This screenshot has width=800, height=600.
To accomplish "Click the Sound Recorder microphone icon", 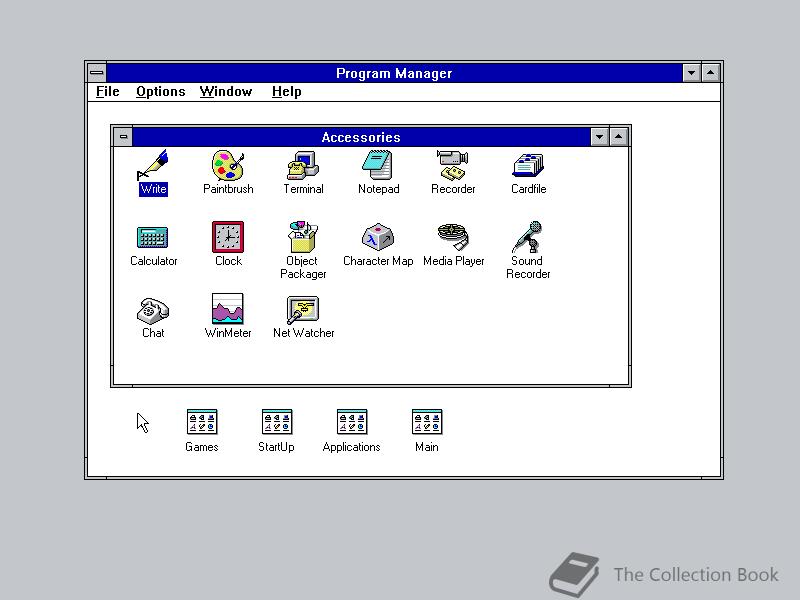I will (528, 237).
